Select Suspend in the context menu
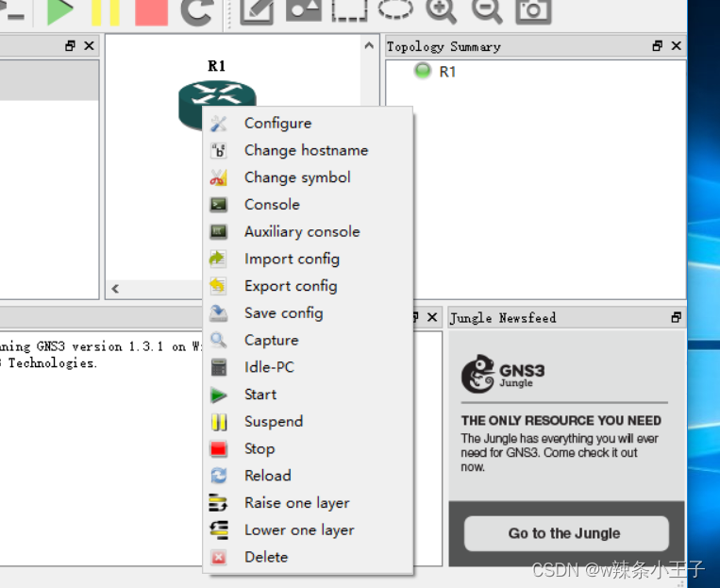 pos(308,421)
